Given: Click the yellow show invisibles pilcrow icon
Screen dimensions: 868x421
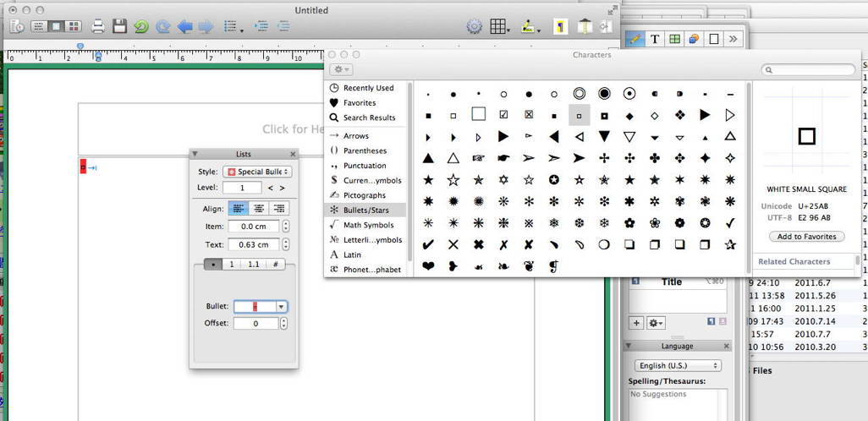Looking at the screenshot, I should (559, 27).
